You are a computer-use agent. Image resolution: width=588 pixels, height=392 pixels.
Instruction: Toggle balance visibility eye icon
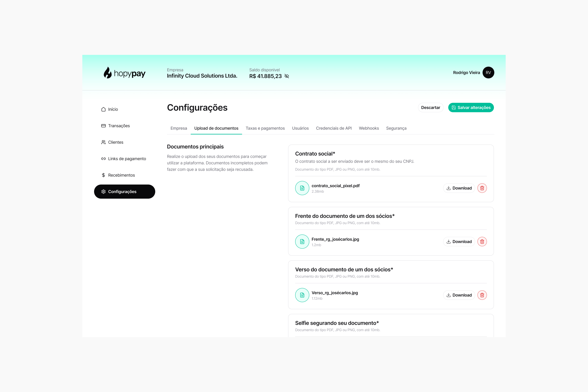[287, 76]
